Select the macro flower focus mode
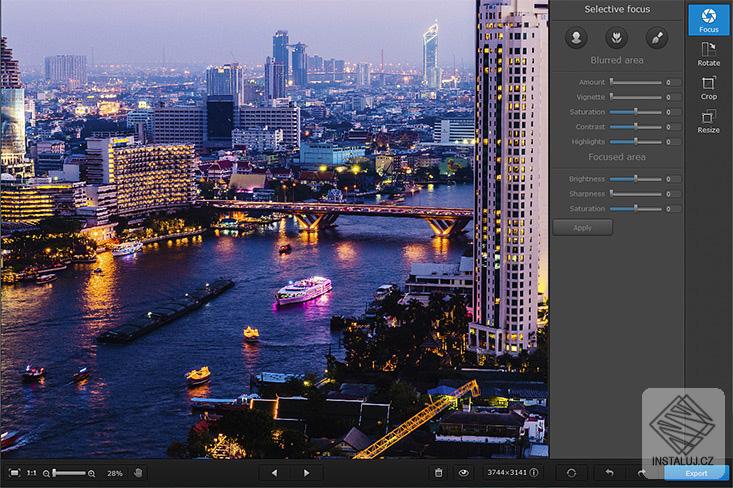The image size is (733, 488). tap(617, 38)
